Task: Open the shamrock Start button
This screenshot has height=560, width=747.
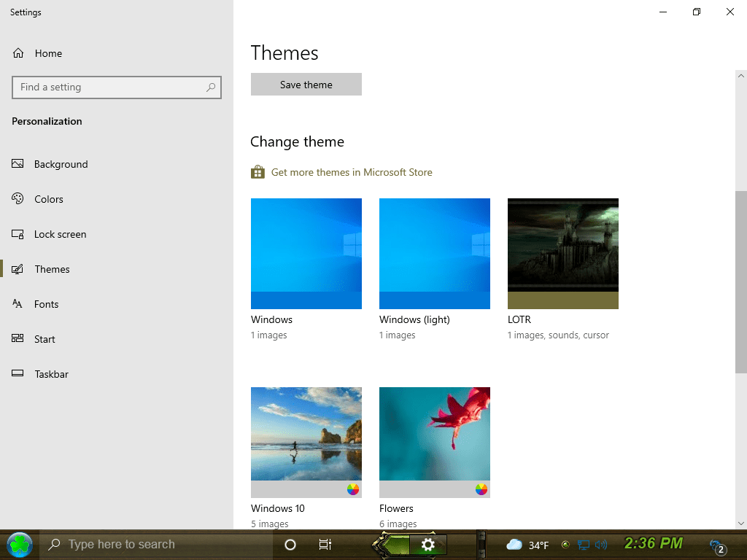Action: [20, 544]
